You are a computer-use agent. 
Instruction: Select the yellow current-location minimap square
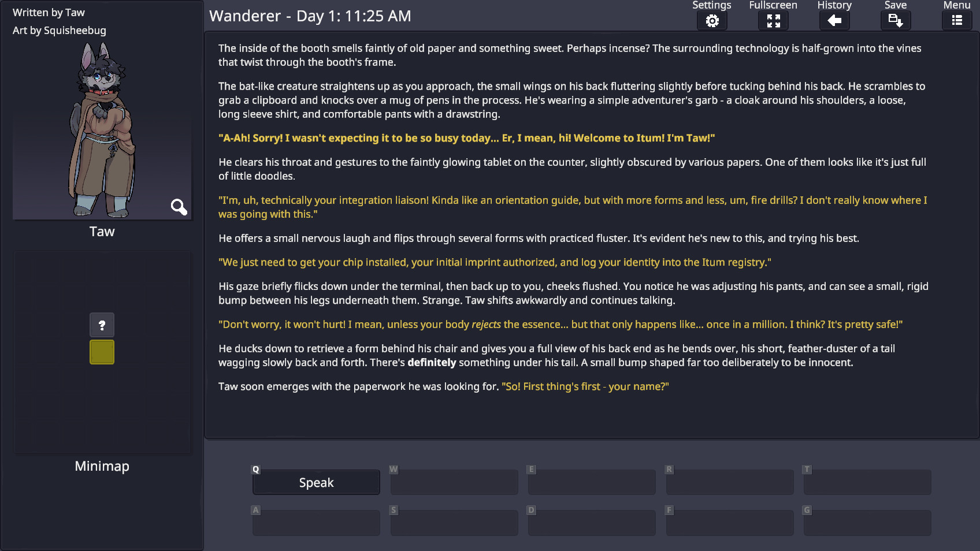click(x=102, y=352)
